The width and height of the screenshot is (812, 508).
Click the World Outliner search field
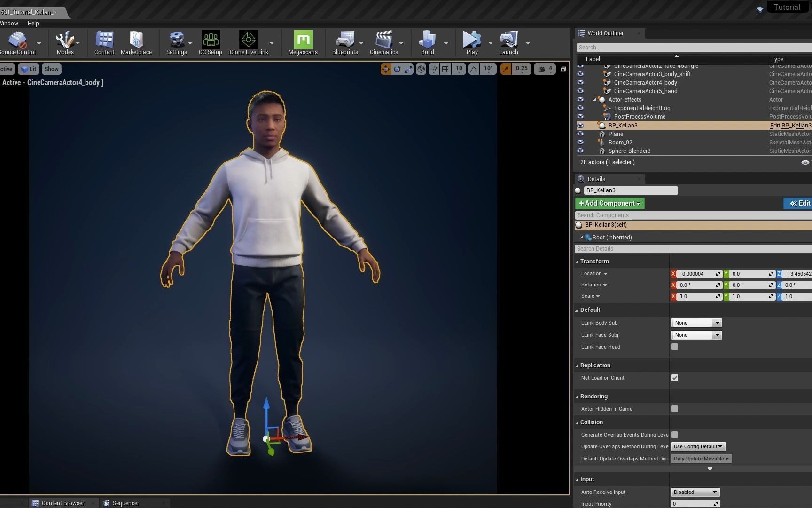(694, 48)
